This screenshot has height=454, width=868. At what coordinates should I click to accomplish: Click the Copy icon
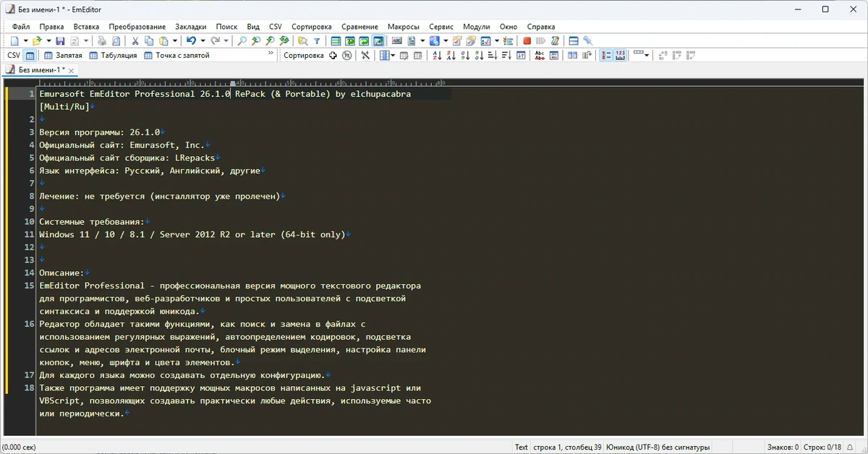click(x=149, y=41)
